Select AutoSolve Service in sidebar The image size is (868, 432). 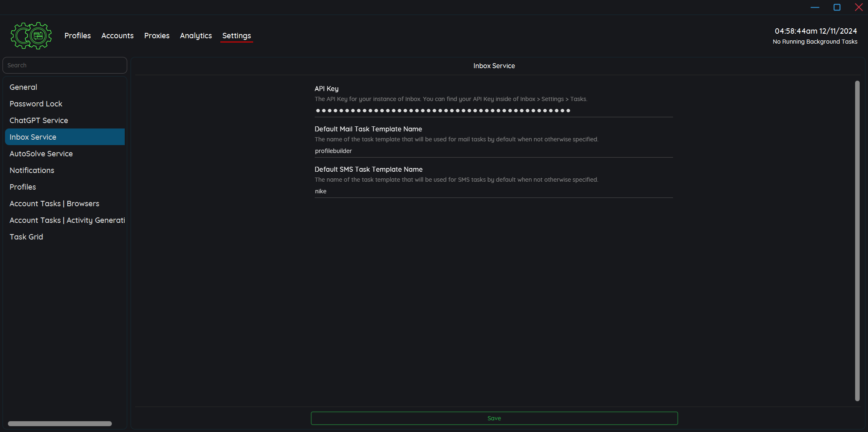(41, 153)
